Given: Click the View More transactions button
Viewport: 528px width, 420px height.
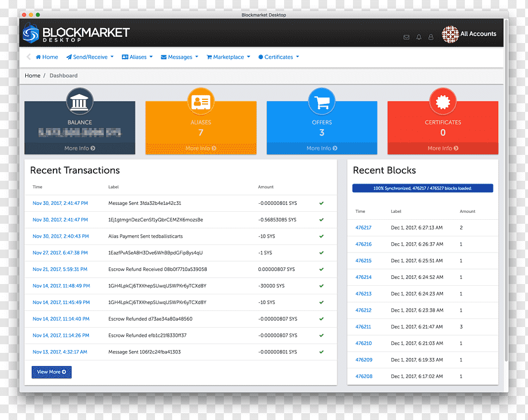Looking at the screenshot, I should click(x=52, y=372).
